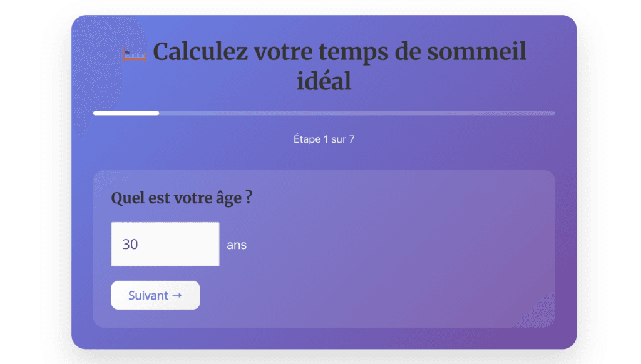Click the question 'Quel est votre âge ?'
641x364 pixels.
point(182,198)
